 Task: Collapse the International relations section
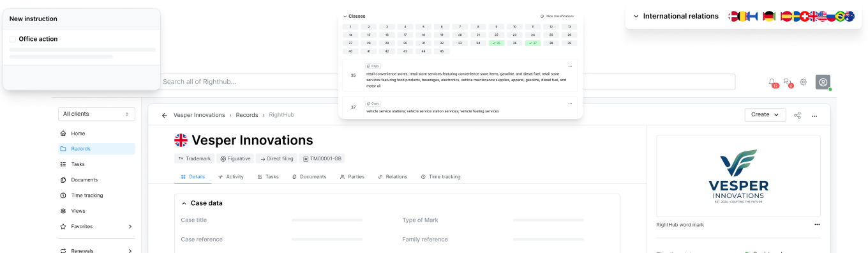636,16
